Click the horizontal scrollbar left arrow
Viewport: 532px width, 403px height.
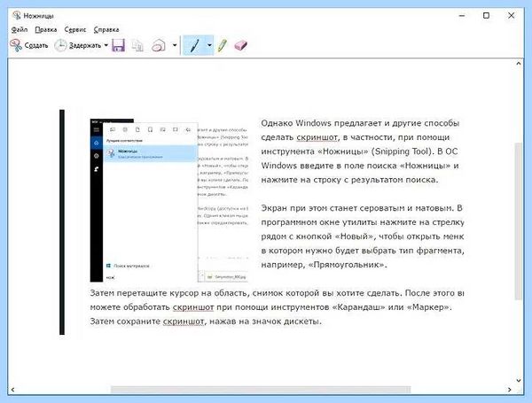(x=12, y=390)
